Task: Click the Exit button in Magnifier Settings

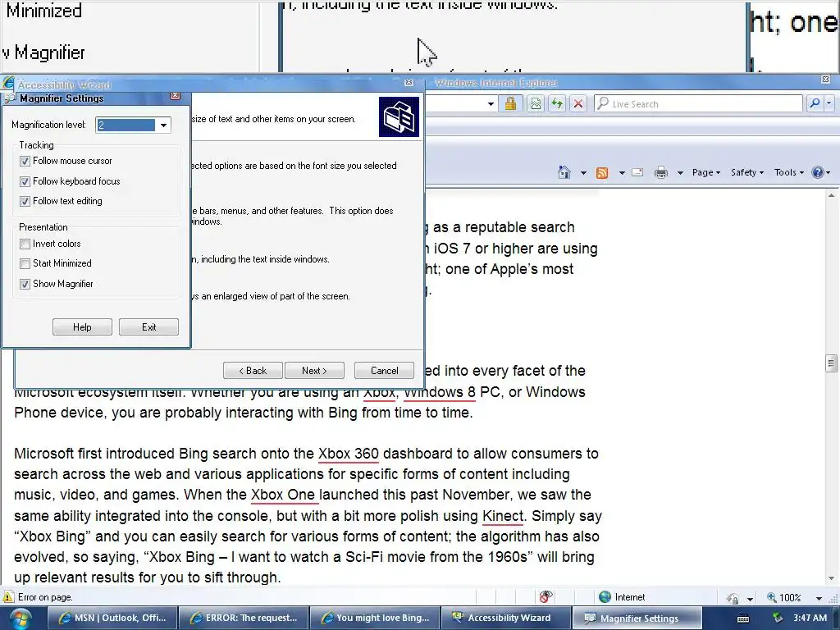Action: [149, 326]
